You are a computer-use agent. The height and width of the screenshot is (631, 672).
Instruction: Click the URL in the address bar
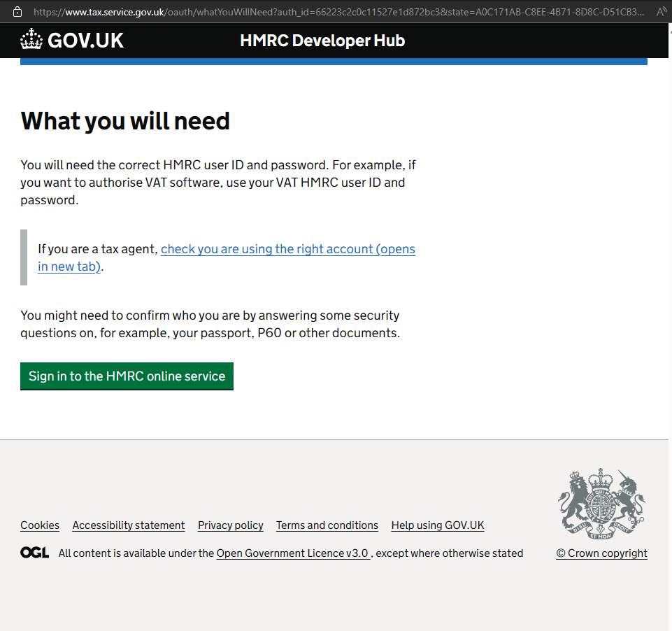point(338,12)
